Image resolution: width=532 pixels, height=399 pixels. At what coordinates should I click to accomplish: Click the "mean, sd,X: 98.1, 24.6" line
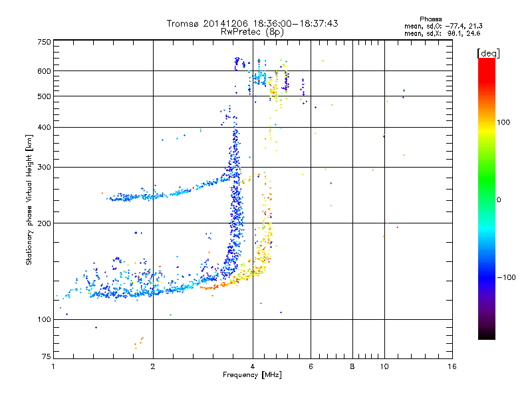click(x=442, y=33)
